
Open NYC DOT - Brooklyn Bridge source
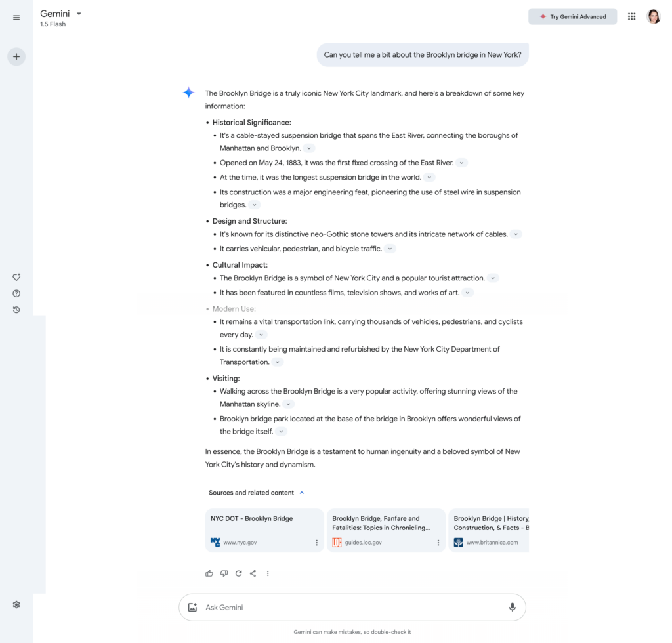(264, 530)
